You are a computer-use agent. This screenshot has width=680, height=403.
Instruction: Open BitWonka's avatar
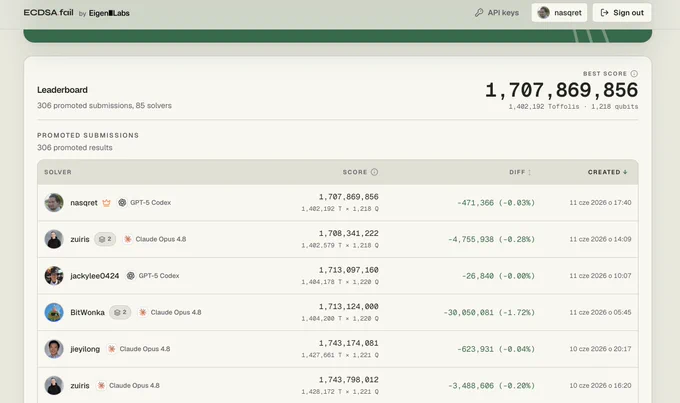click(x=54, y=312)
